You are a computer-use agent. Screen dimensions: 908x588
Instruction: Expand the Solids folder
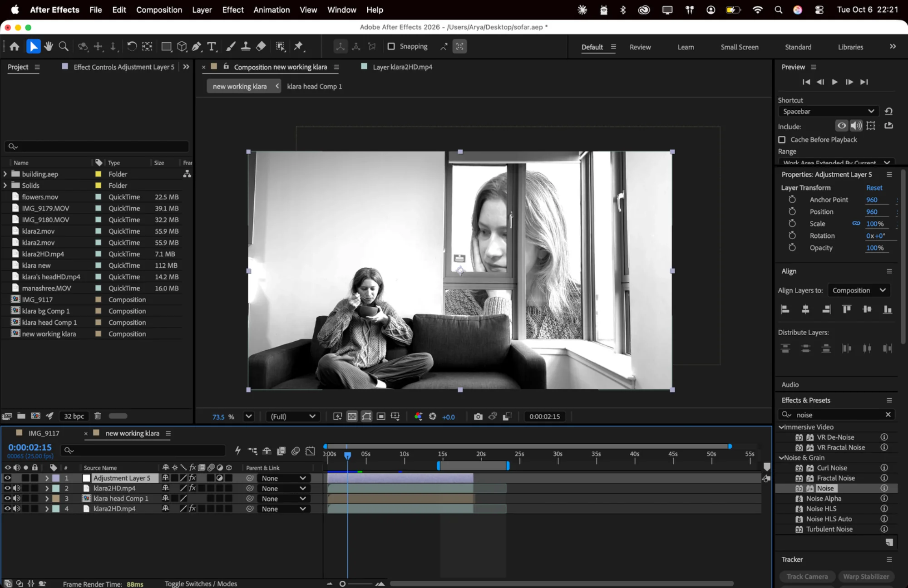click(5, 186)
